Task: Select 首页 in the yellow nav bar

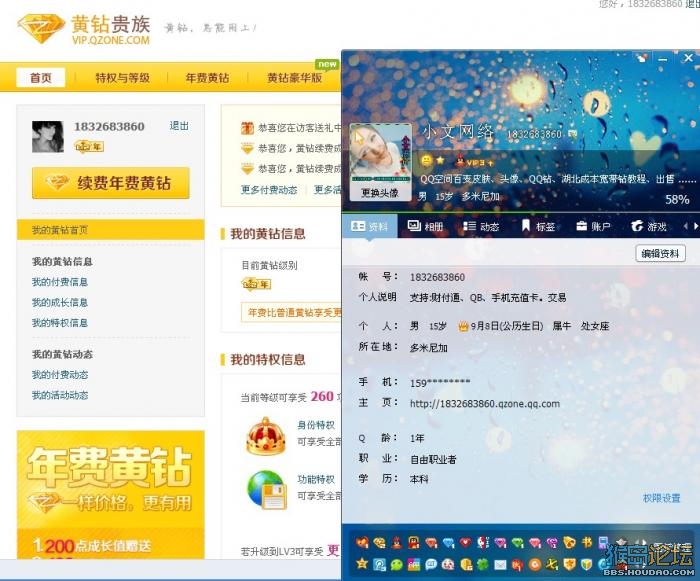Action: click(41, 78)
